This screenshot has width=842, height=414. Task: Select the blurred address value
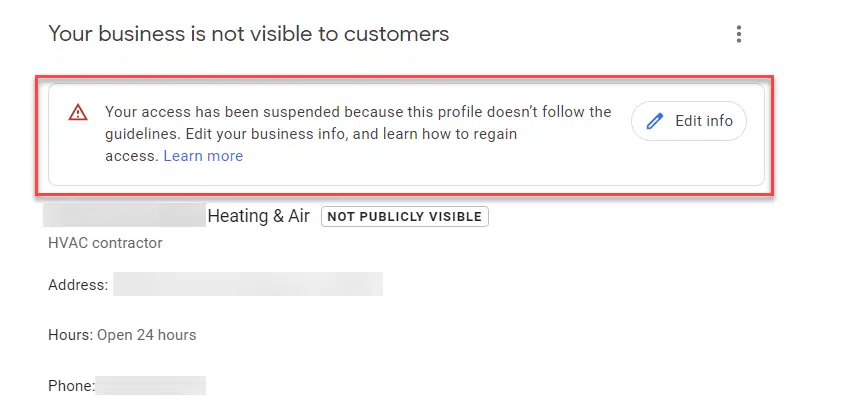point(247,285)
